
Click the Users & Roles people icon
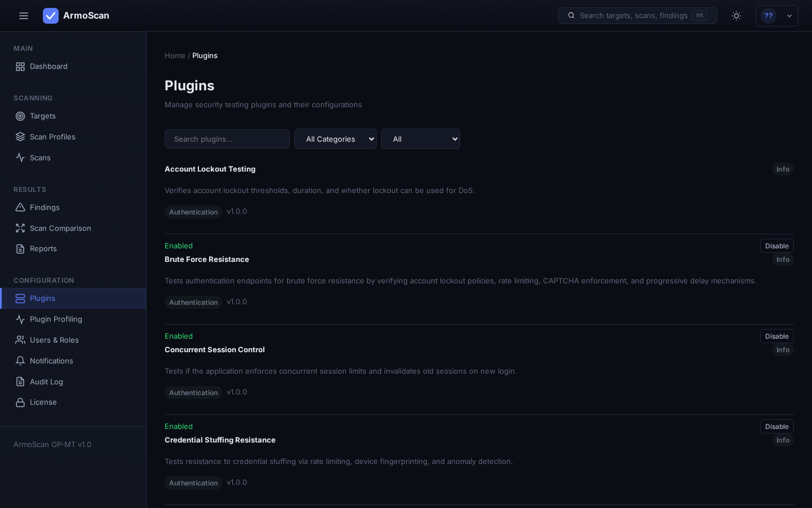[x=20, y=340]
